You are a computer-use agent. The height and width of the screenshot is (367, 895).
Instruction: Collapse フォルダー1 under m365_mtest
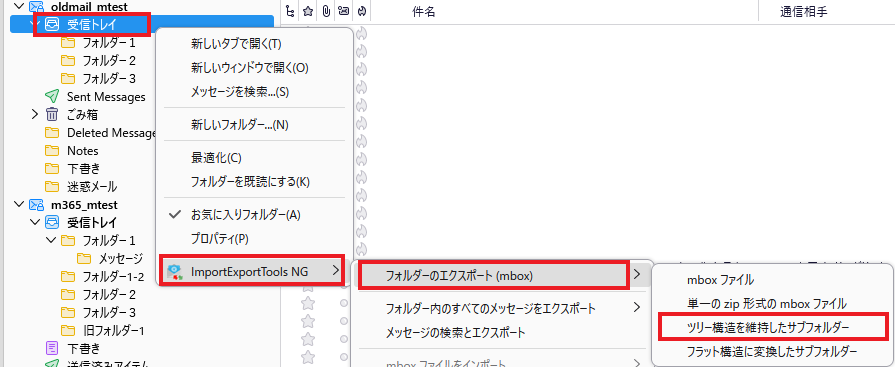pyautogui.click(x=51, y=240)
